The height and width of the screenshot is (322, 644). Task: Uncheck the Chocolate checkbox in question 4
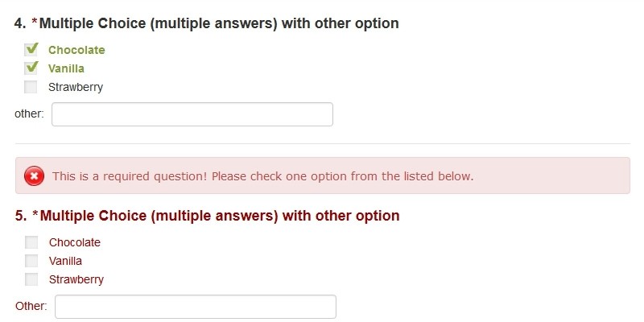point(31,50)
